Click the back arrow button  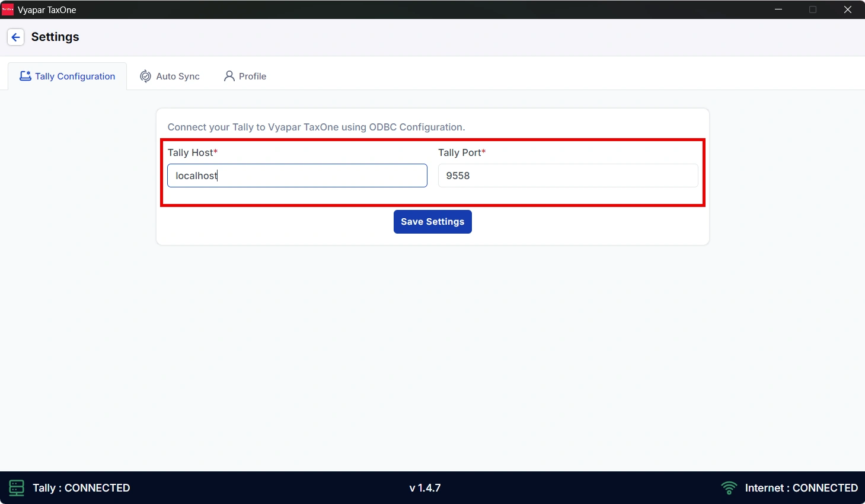coord(16,37)
